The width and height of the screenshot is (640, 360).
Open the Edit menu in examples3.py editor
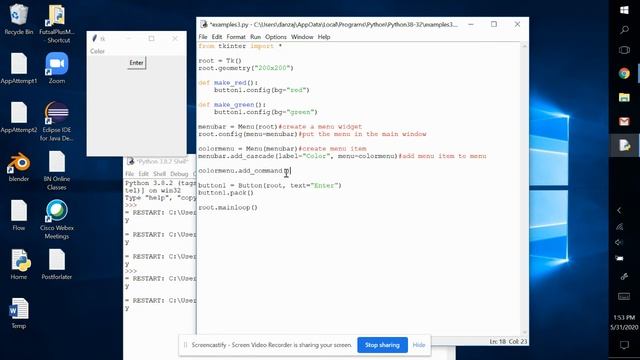point(217,37)
